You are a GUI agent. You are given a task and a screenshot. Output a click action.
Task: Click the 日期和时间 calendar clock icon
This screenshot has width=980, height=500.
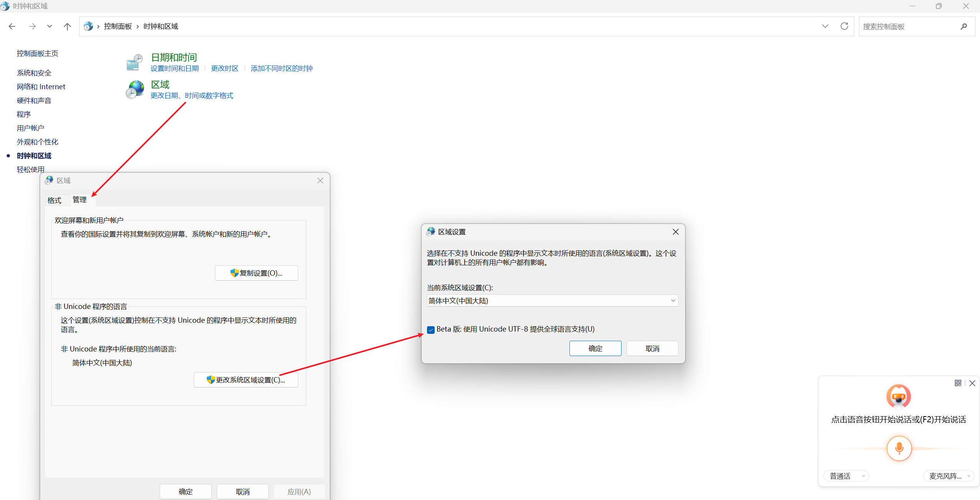coord(134,62)
